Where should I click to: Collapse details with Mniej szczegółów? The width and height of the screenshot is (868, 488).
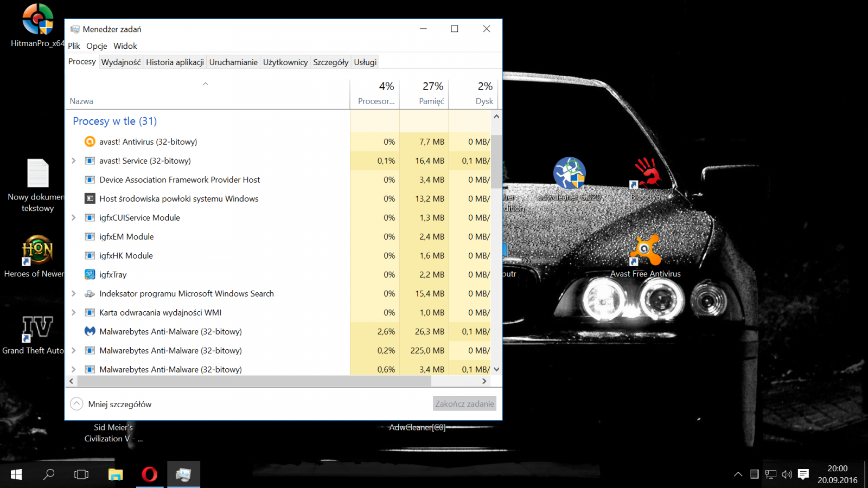point(111,404)
